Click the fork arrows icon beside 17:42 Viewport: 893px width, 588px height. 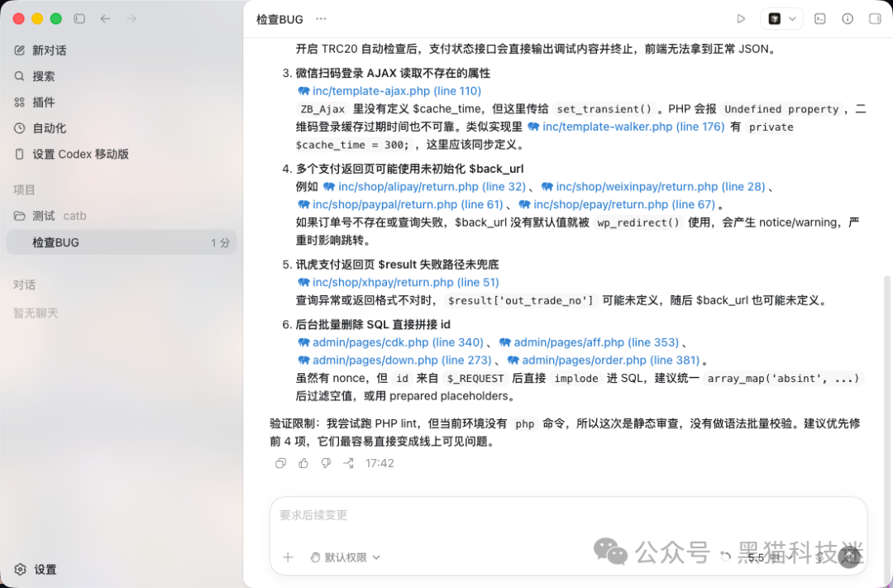(x=349, y=463)
